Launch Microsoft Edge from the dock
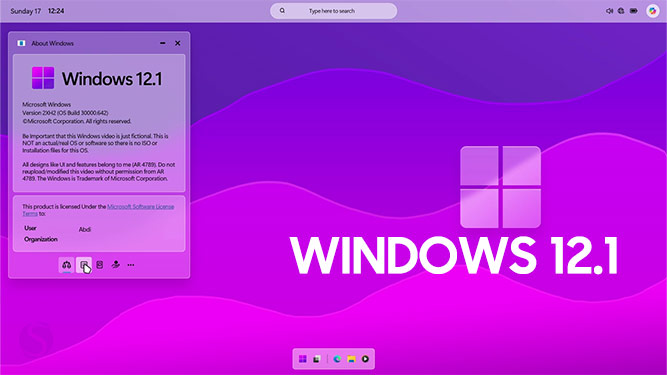667x375 pixels. pos(337,359)
